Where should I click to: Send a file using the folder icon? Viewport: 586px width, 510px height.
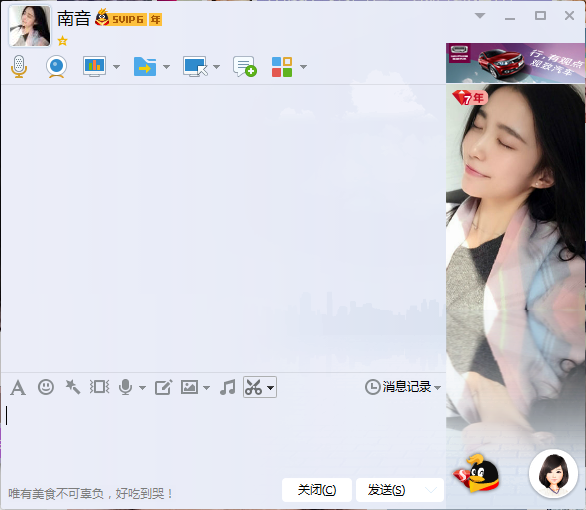pos(145,67)
